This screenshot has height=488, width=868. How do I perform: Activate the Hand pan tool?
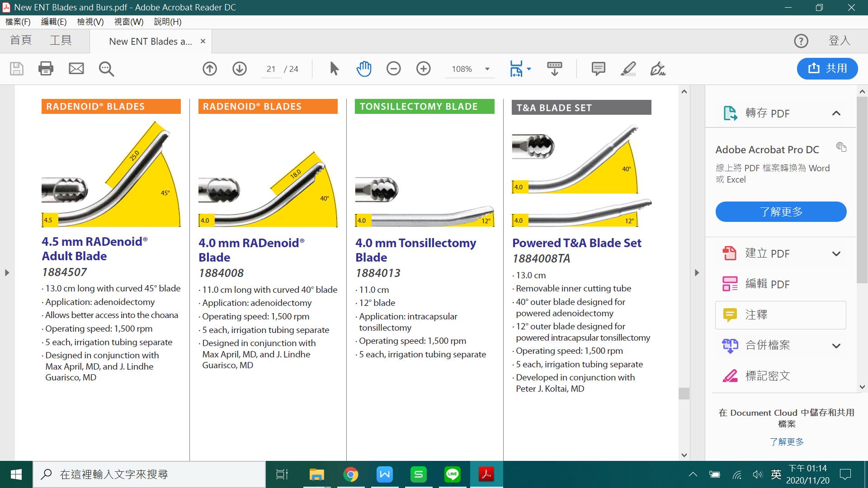pos(364,69)
